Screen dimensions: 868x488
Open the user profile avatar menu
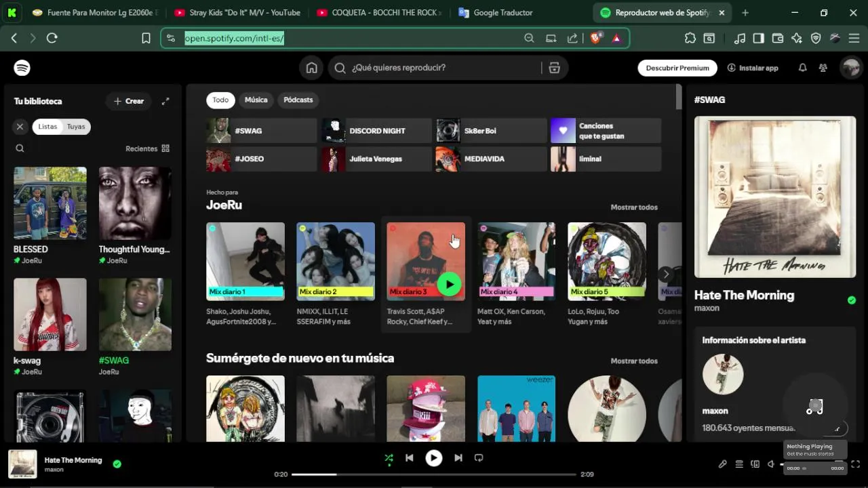coord(850,68)
